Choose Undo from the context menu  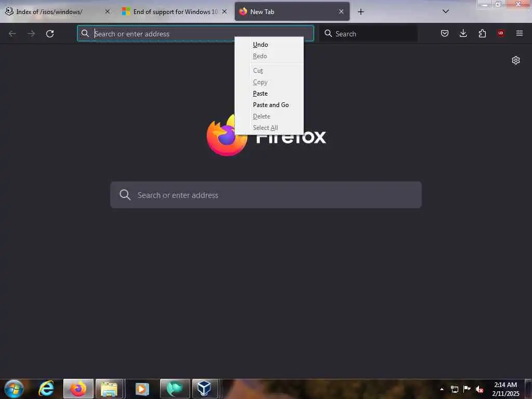tap(269, 45)
